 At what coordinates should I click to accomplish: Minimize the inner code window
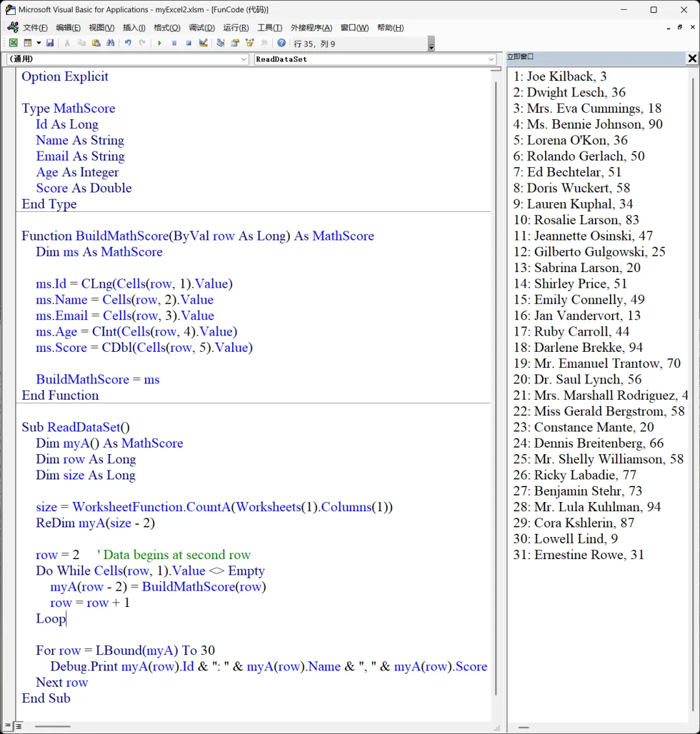(668, 28)
